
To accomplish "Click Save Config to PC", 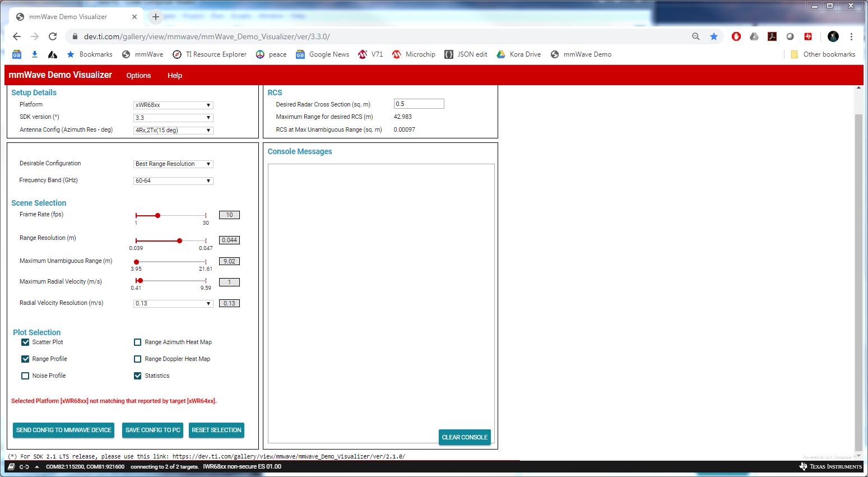I will click(153, 430).
